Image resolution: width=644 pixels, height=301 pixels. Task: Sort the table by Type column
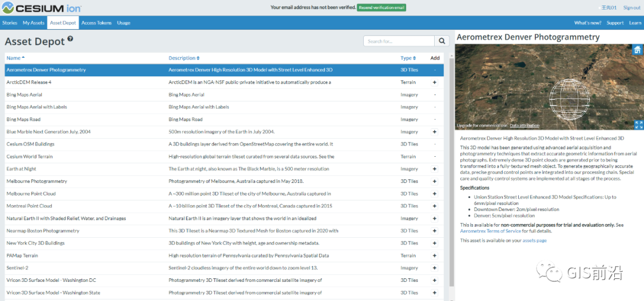pyautogui.click(x=408, y=58)
